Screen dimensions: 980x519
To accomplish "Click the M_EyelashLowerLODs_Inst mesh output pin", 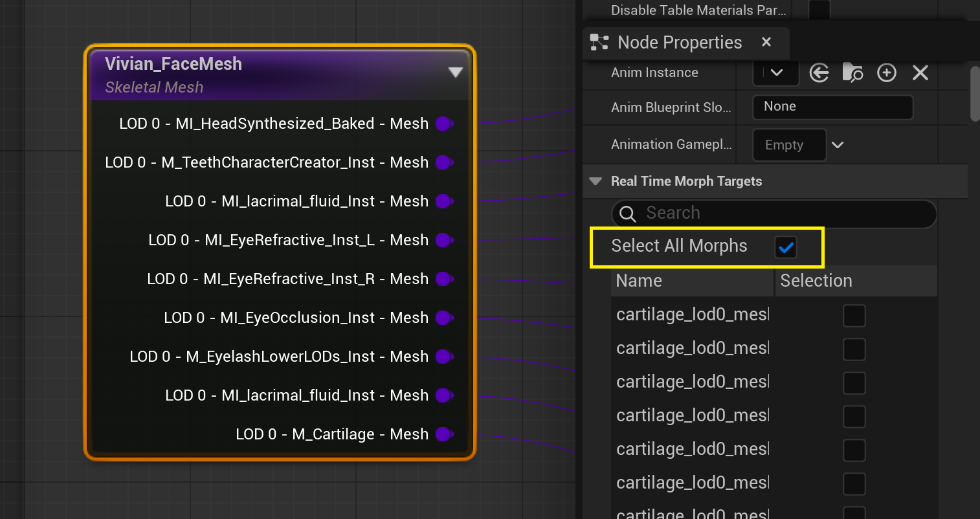I will (x=445, y=357).
